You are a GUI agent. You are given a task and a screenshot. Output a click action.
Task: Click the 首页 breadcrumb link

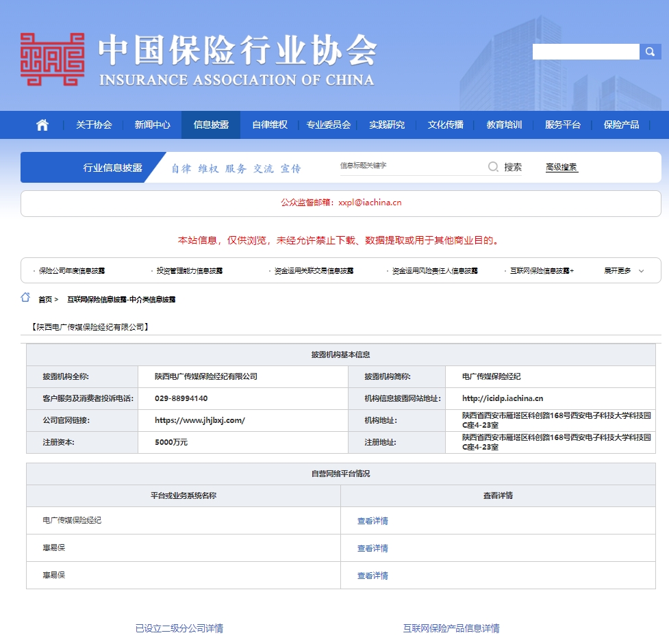[x=45, y=299]
